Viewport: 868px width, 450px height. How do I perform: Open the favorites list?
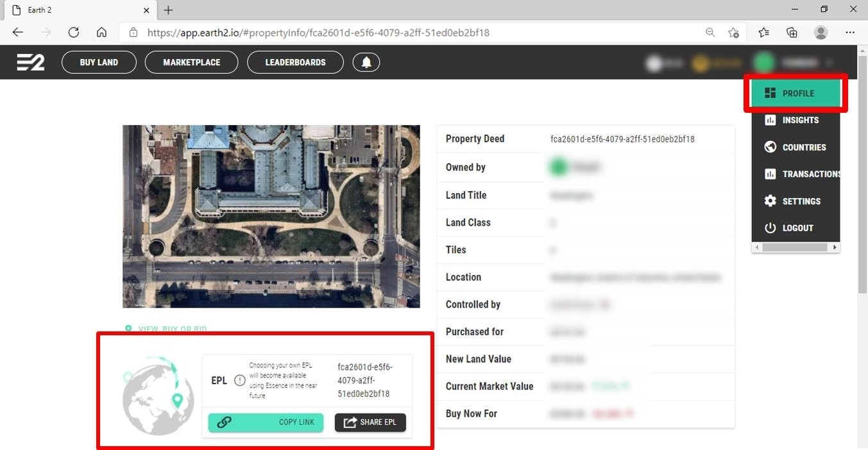click(763, 32)
